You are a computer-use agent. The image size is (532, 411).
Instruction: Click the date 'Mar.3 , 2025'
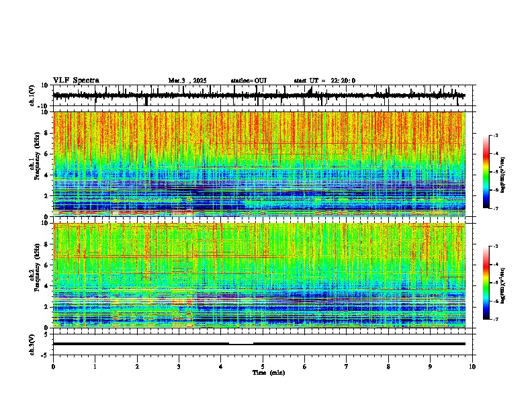[187, 81]
